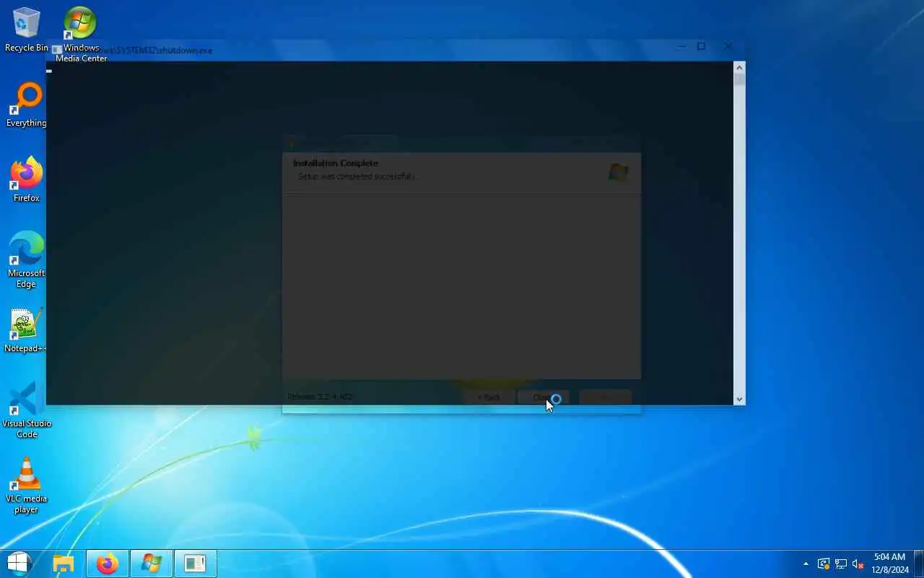The height and width of the screenshot is (578, 924).
Task: Minimize the shutdown.exe console window
Action: point(681,46)
